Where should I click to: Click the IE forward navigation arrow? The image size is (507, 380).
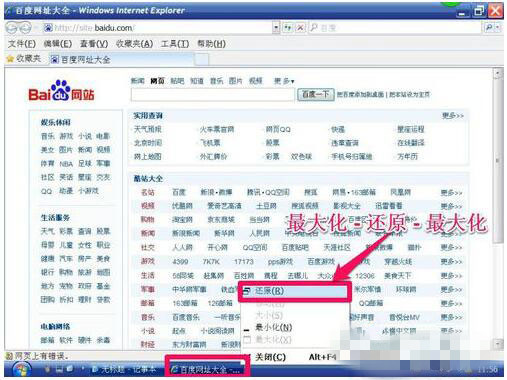pyautogui.click(x=25, y=28)
